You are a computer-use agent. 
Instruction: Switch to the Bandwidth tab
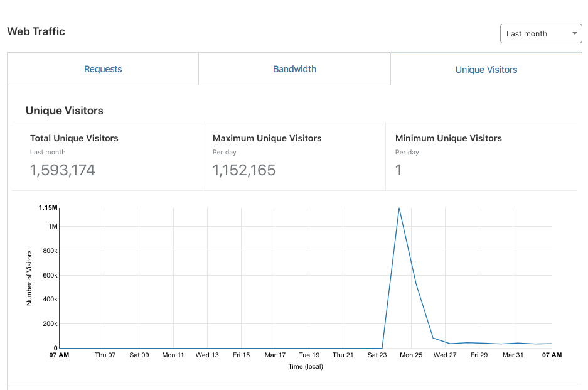coord(294,69)
